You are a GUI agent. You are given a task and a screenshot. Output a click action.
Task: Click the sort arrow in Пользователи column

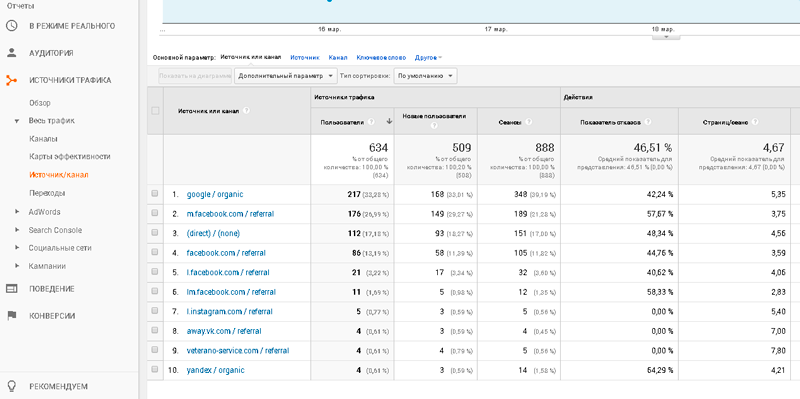click(389, 121)
